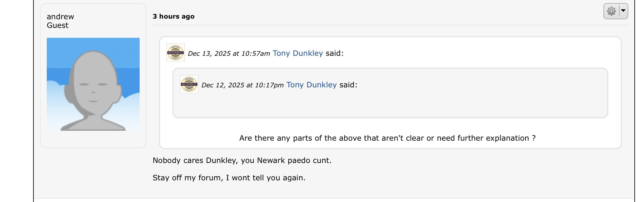Open the post options gear icon

[611, 11]
